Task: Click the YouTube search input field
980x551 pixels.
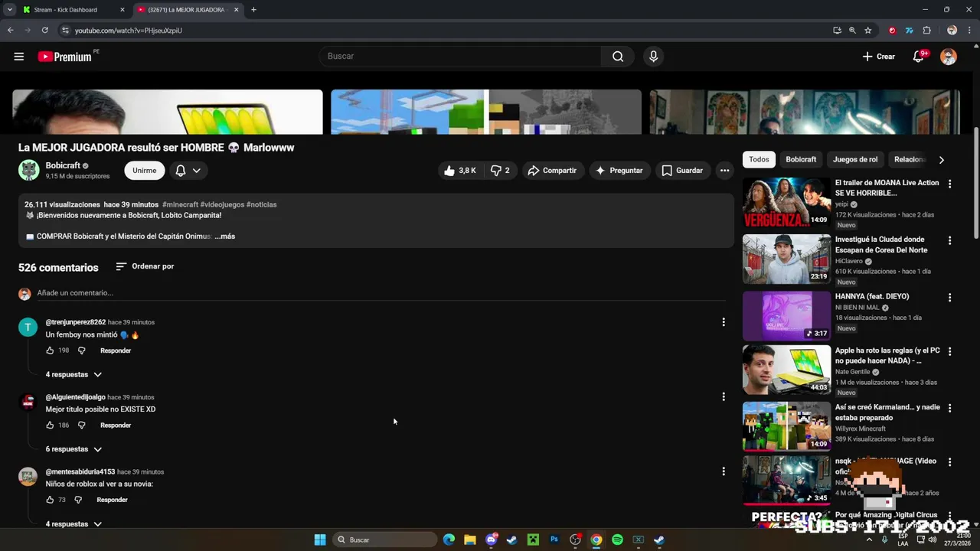Action: click(x=460, y=57)
